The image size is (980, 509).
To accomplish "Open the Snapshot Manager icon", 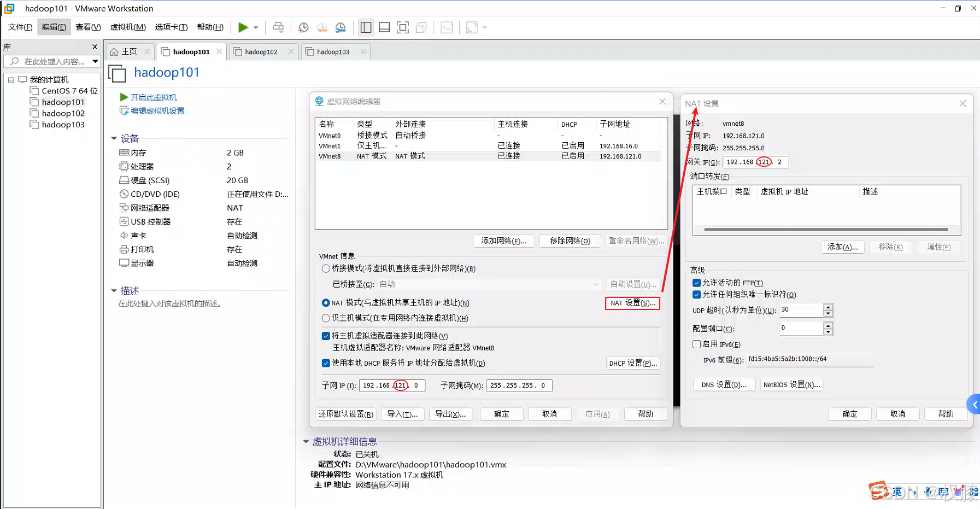I will pyautogui.click(x=341, y=27).
